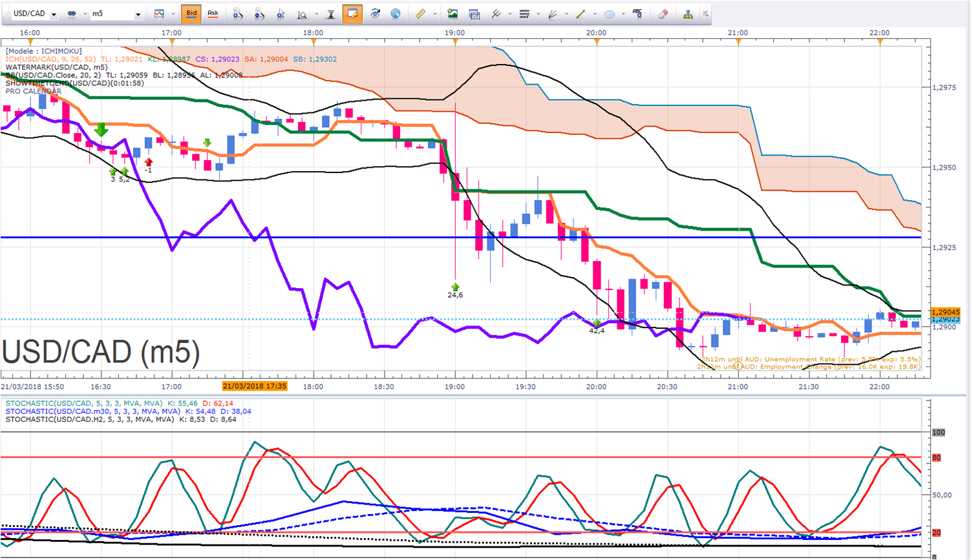971x560 pixels.
Task: Click the orange 1,29045 price label
Action: [946, 312]
